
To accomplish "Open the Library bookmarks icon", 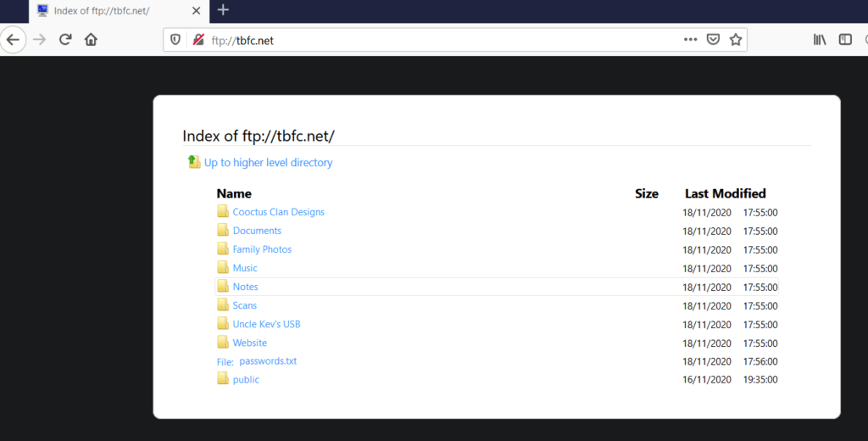I will (820, 40).
